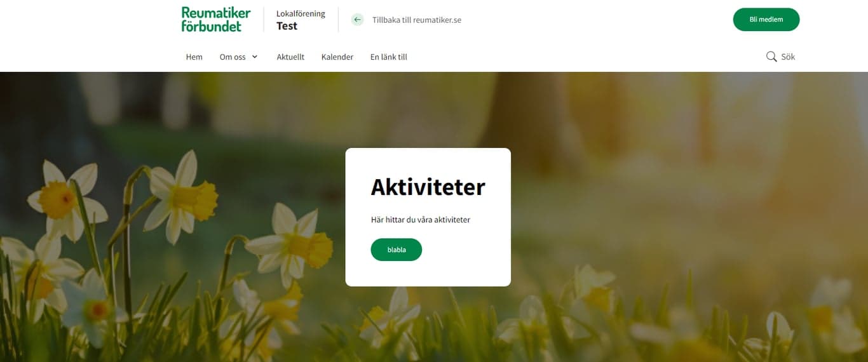Click the Sök text label
The image size is (868, 362).
pyautogui.click(x=788, y=57)
